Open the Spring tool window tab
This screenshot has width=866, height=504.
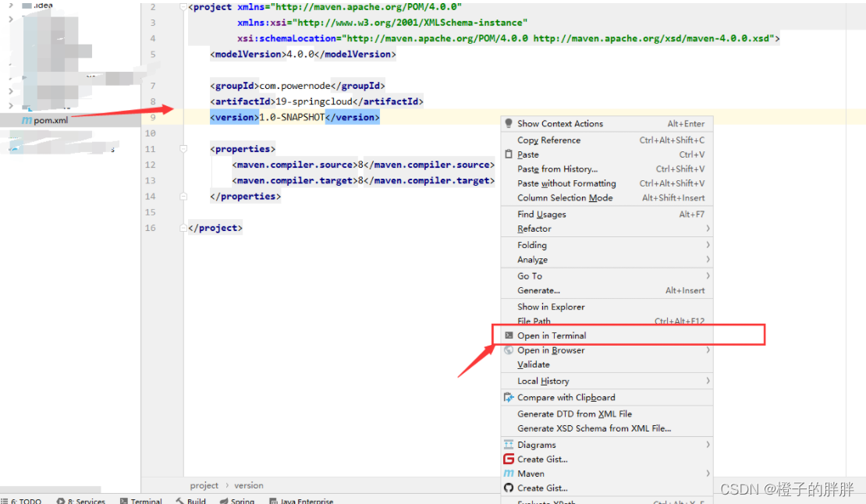pyautogui.click(x=237, y=501)
